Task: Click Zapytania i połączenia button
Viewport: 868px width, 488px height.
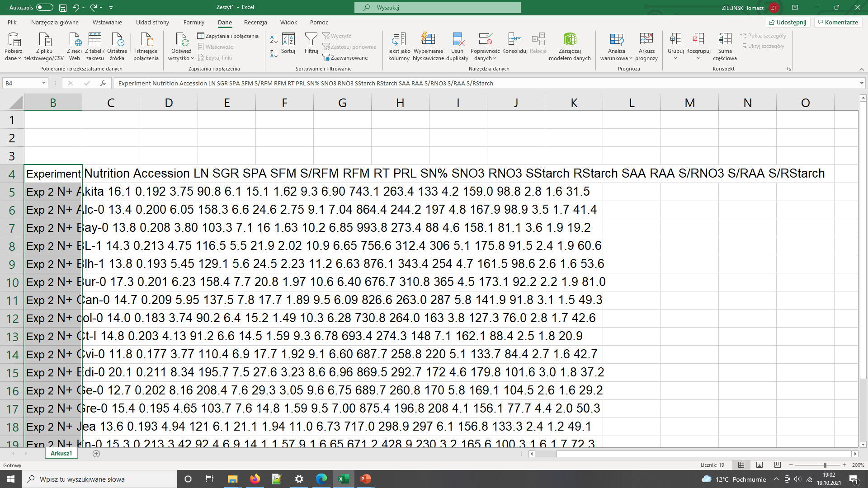Action: click(228, 36)
